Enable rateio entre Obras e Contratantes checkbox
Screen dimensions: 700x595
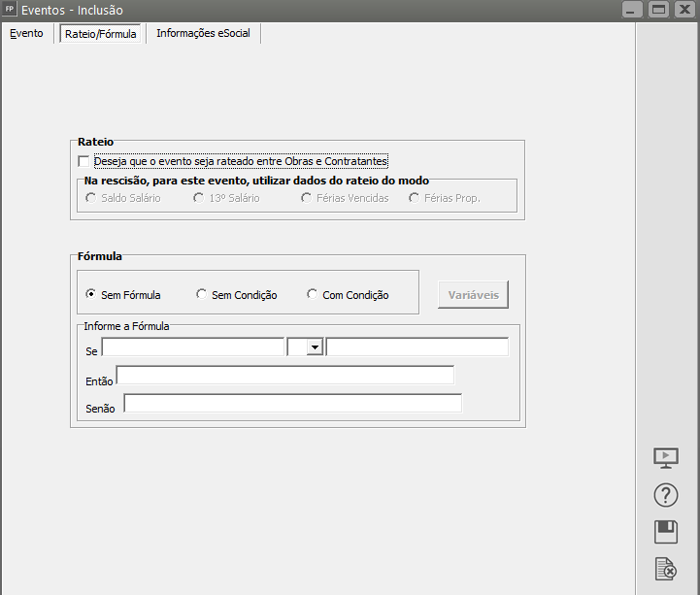click(x=83, y=161)
